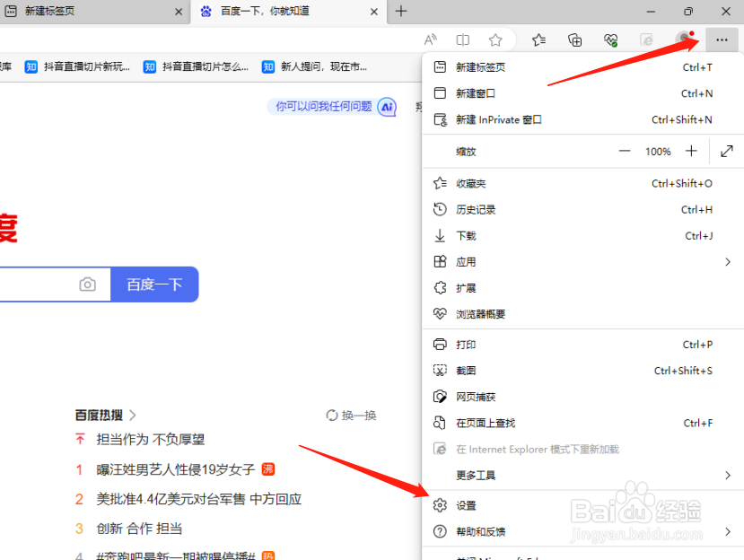Open 历史记录 from the menu
The image size is (744, 560).
[582, 209]
